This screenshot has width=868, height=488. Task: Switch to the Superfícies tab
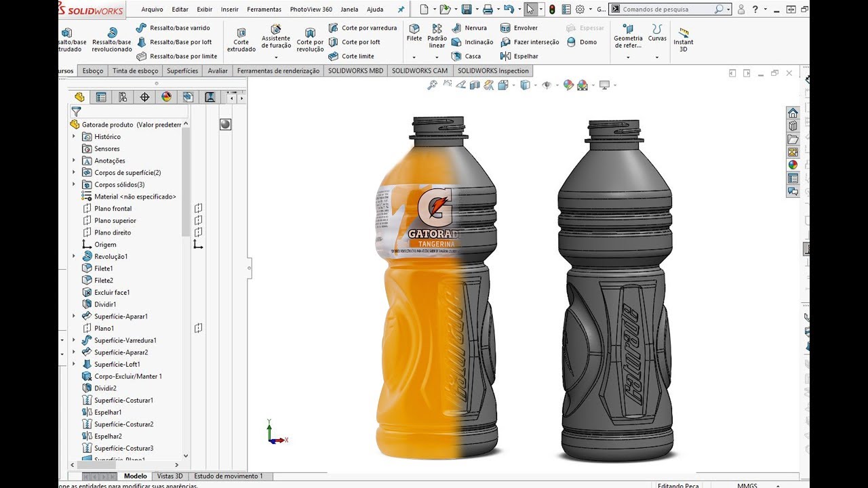click(182, 70)
